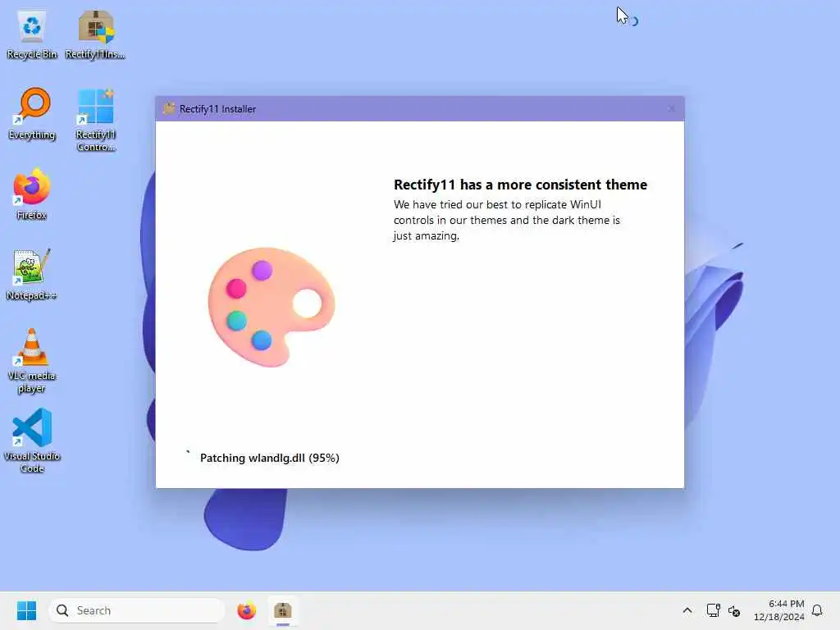Screen dimensions: 840x630
Task: Open the network status tray icon
Action: coord(713,610)
